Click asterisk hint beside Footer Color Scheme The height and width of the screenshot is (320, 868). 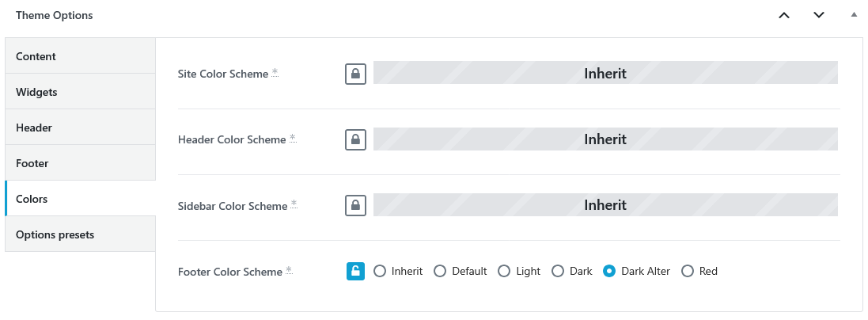(x=289, y=271)
